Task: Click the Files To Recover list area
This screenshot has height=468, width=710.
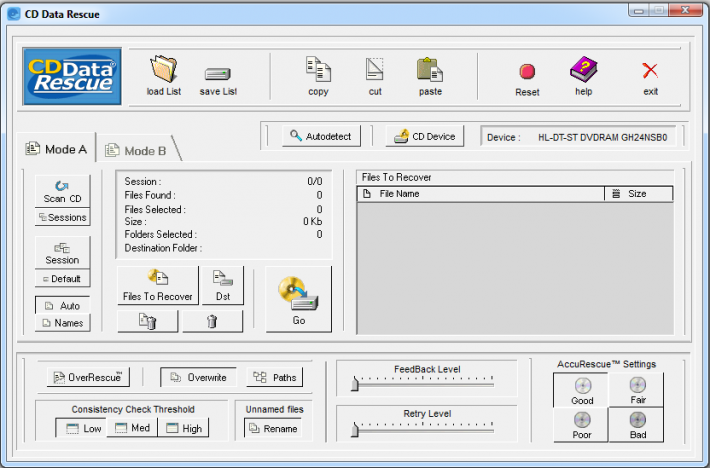Action: tap(515, 268)
